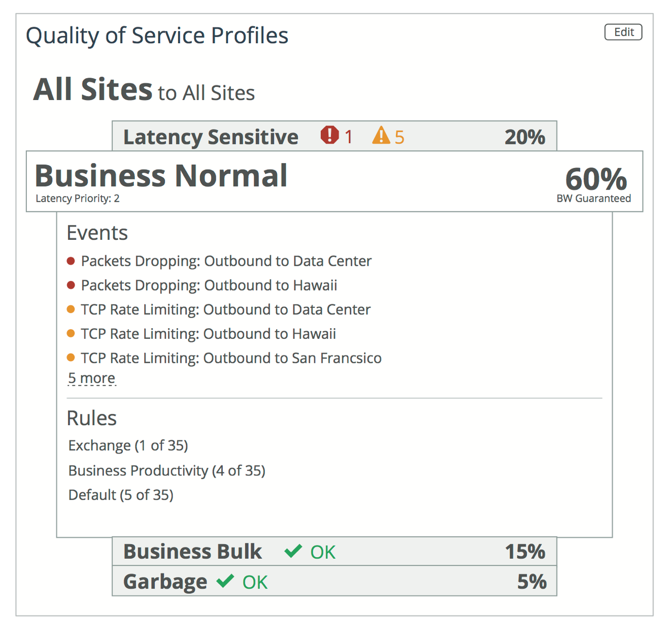The height and width of the screenshot is (639, 672).
Task: Click the green checkmark beside Business Bulk
Action: (x=293, y=551)
